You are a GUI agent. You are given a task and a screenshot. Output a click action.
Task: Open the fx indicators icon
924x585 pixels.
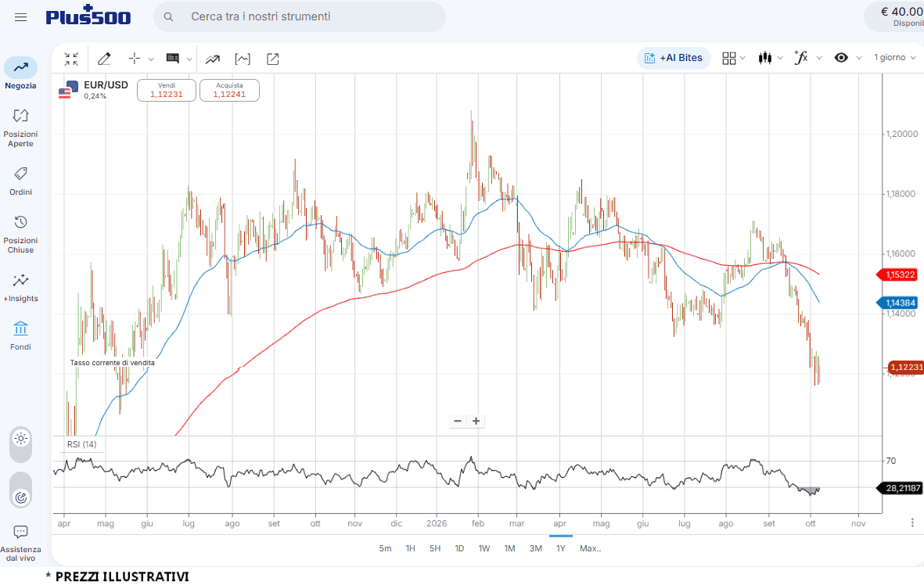[801, 57]
